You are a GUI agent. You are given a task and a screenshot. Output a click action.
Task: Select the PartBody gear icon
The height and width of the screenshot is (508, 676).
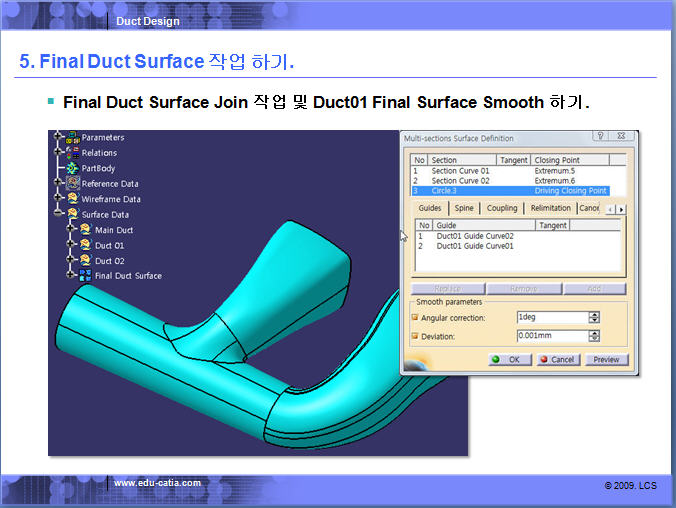click(x=72, y=168)
